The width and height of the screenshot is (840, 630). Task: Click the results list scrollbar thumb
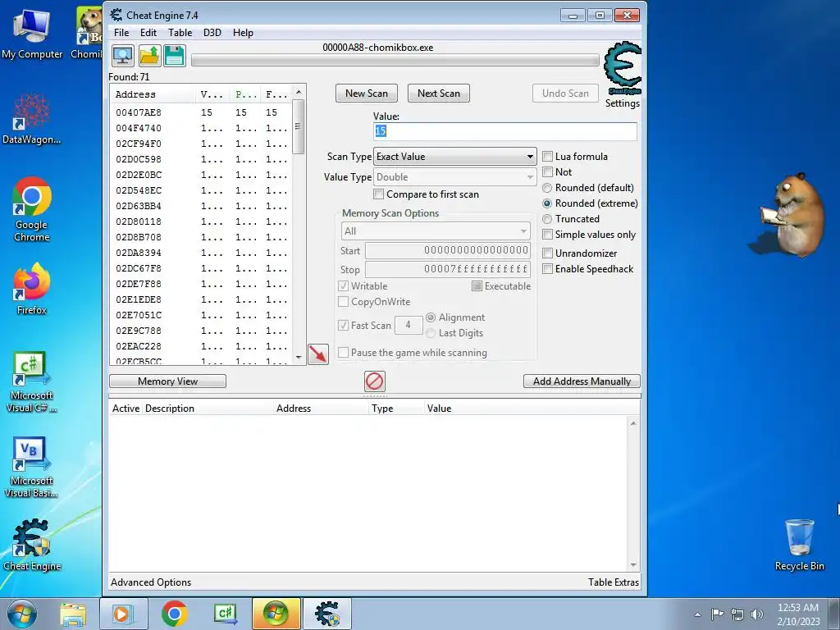(x=299, y=126)
